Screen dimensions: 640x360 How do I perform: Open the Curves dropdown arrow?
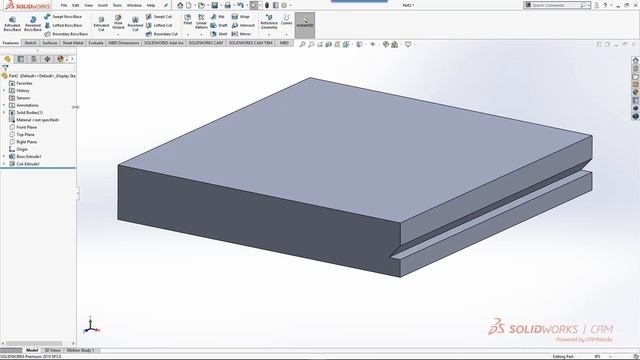tap(287, 35)
